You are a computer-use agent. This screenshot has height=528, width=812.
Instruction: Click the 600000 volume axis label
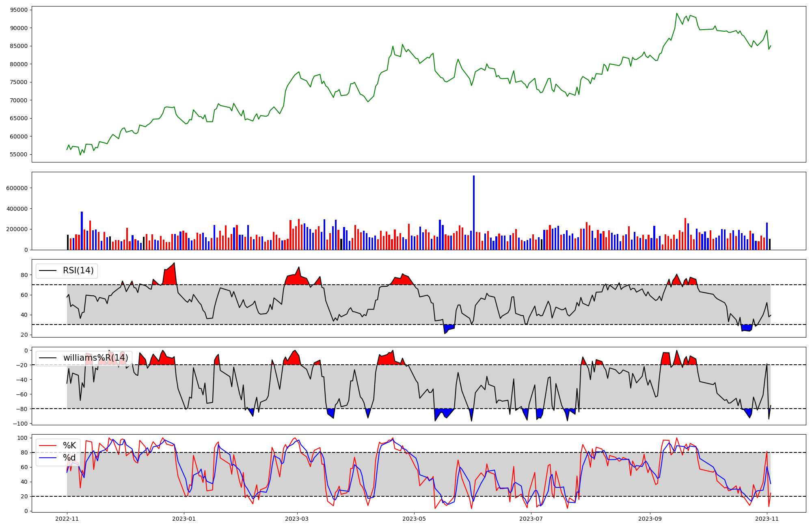[17, 188]
